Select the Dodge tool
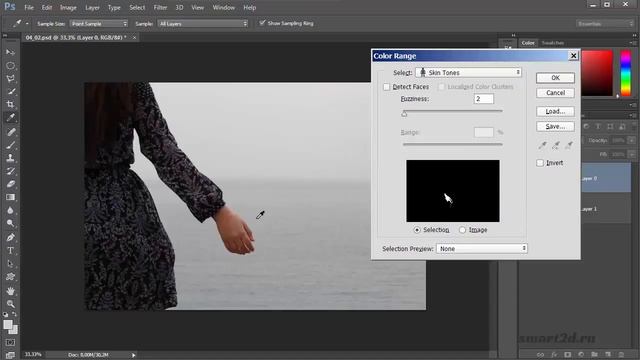This screenshot has height=360, width=640. tap(11, 223)
